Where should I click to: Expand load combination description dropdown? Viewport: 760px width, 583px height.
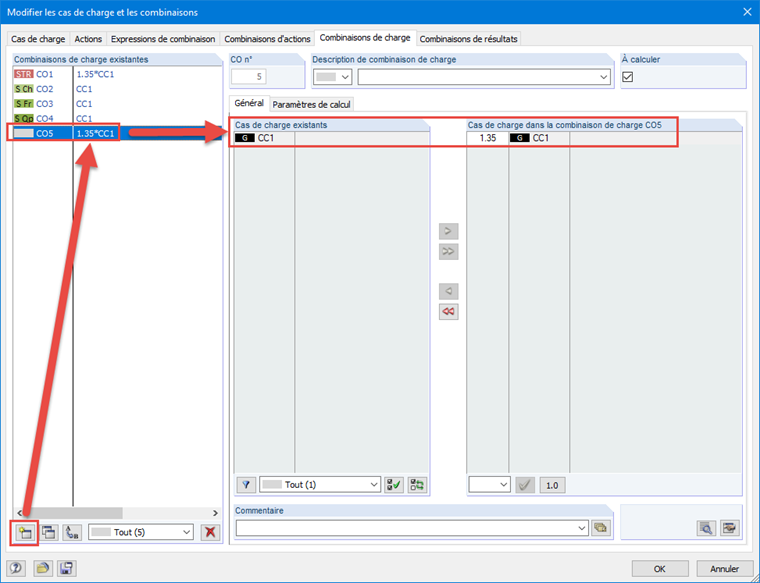coord(603,77)
